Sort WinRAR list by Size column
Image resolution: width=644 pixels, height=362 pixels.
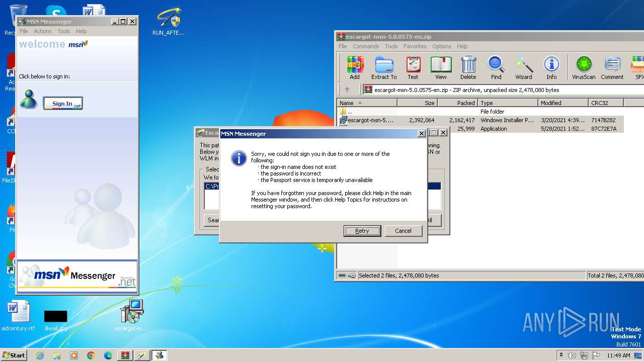417,103
